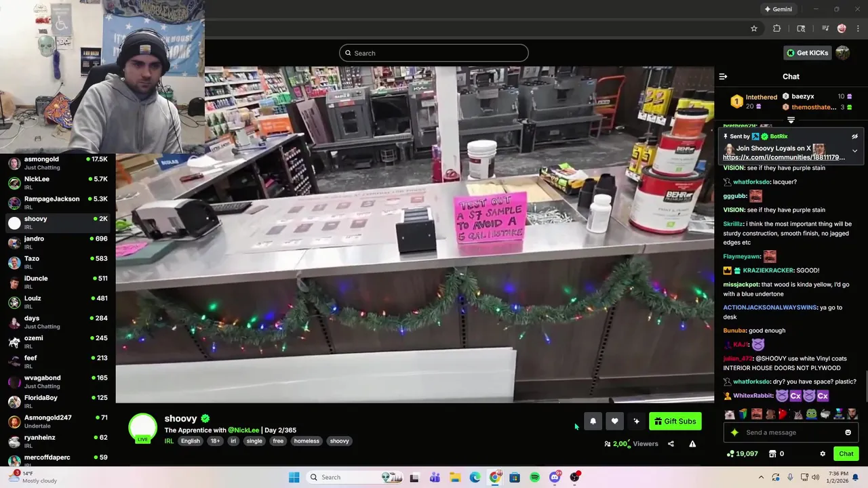Send message with the green Chat button
This screenshot has height=488, width=868.
846,453
